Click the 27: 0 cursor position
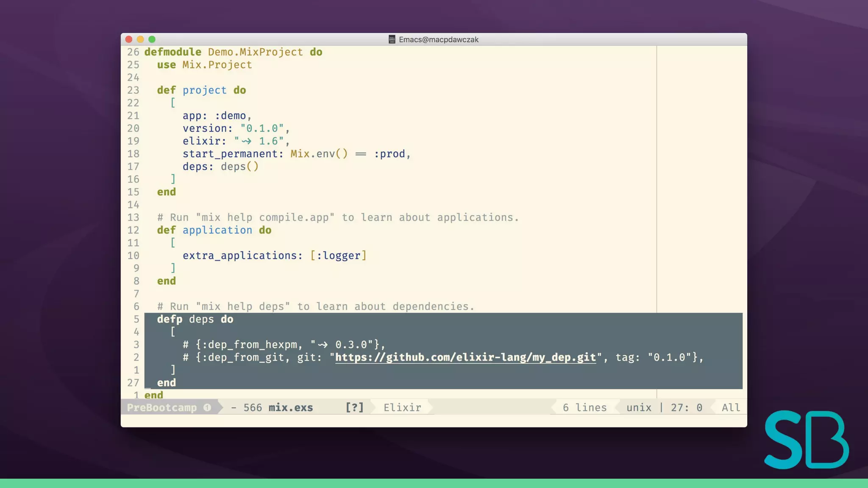 686,408
